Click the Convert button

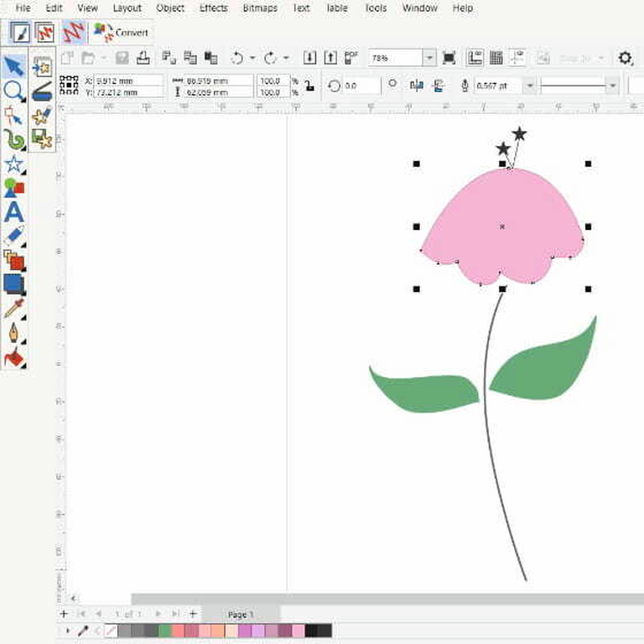(x=123, y=33)
